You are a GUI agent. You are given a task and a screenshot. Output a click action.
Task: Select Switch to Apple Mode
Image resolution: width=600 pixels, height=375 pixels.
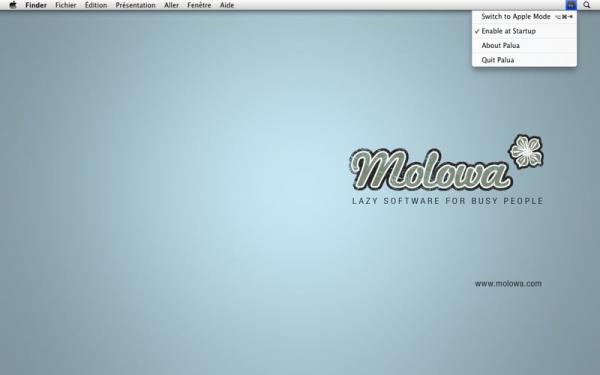click(x=524, y=16)
